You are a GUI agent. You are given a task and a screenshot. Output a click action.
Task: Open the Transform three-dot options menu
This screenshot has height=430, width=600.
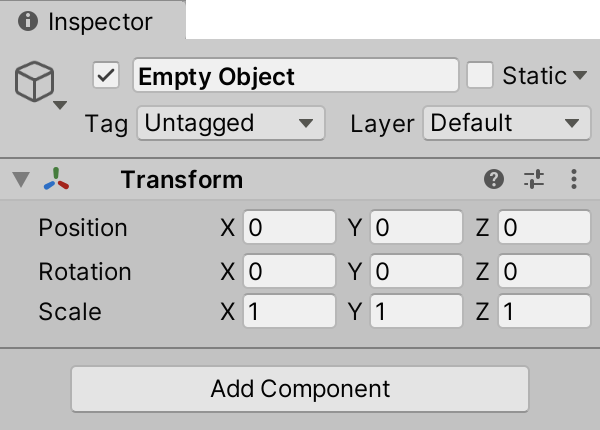(574, 180)
